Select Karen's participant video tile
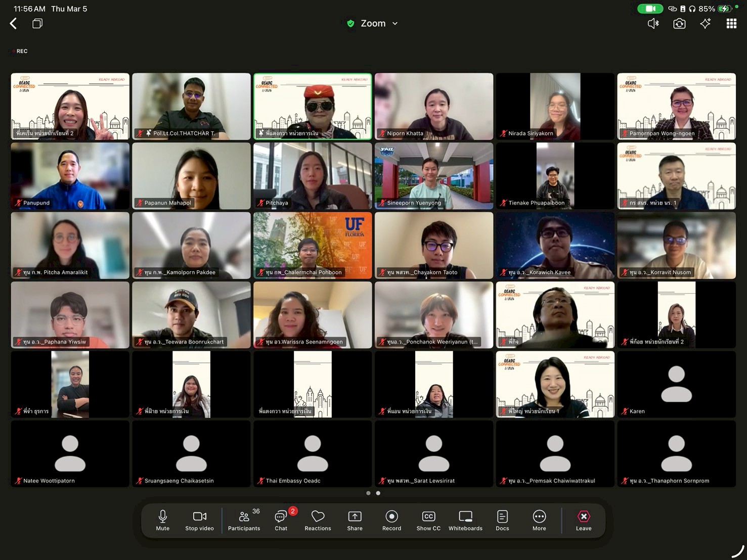 click(x=676, y=384)
